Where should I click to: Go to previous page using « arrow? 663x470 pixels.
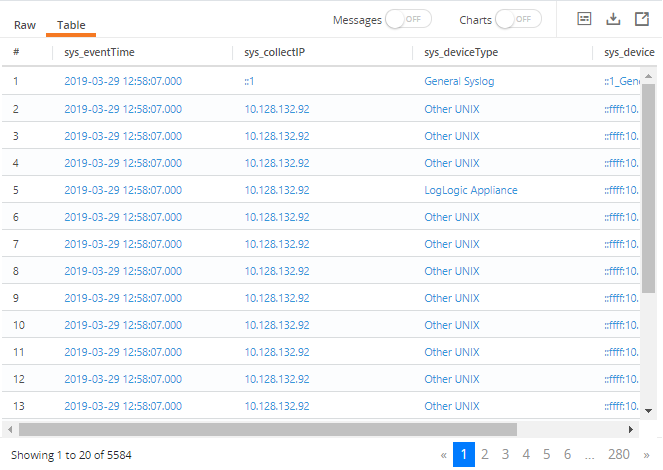tap(444, 455)
